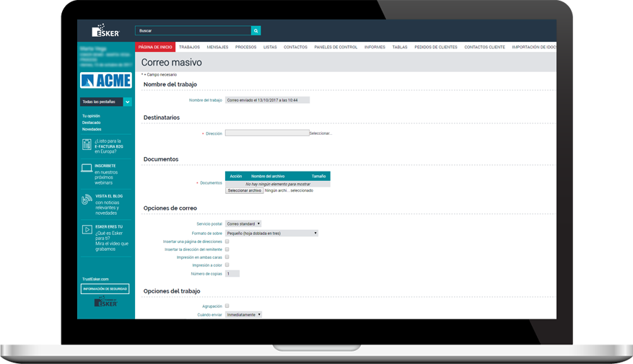Image resolution: width=633 pixels, height=364 pixels.
Task: Enable 'Insertar una página de direcciones' checkbox
Action: [x=227, y=241]
